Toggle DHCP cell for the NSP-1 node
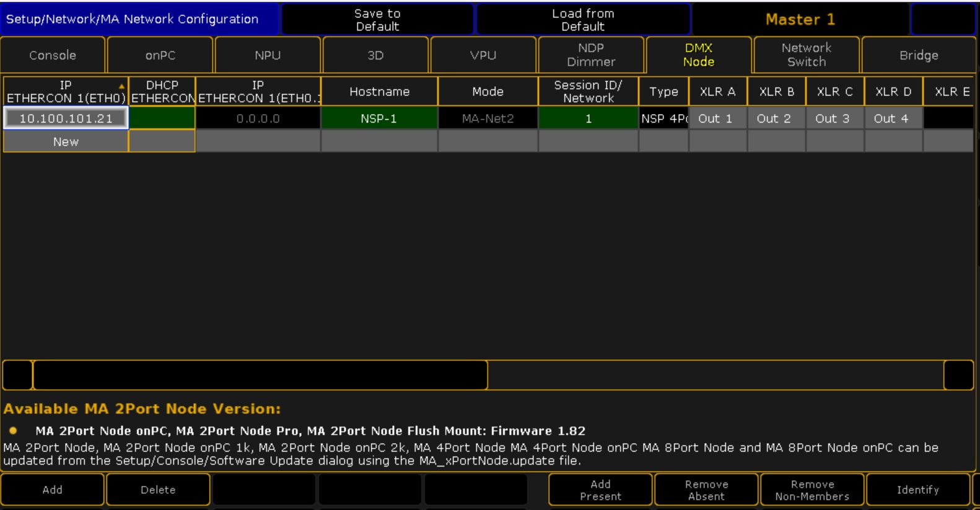Screen dimensions: 980x510 [x=162, y=118]
